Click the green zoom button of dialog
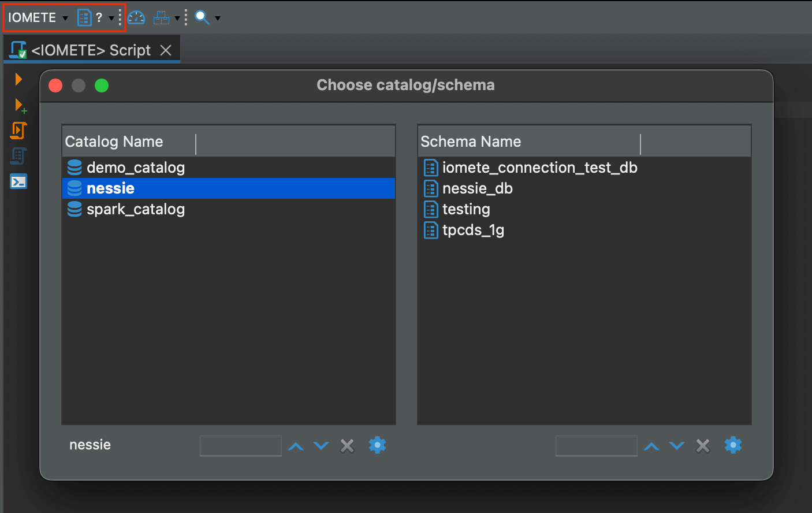This screenshot has width=812, height=513. (102, 85)
